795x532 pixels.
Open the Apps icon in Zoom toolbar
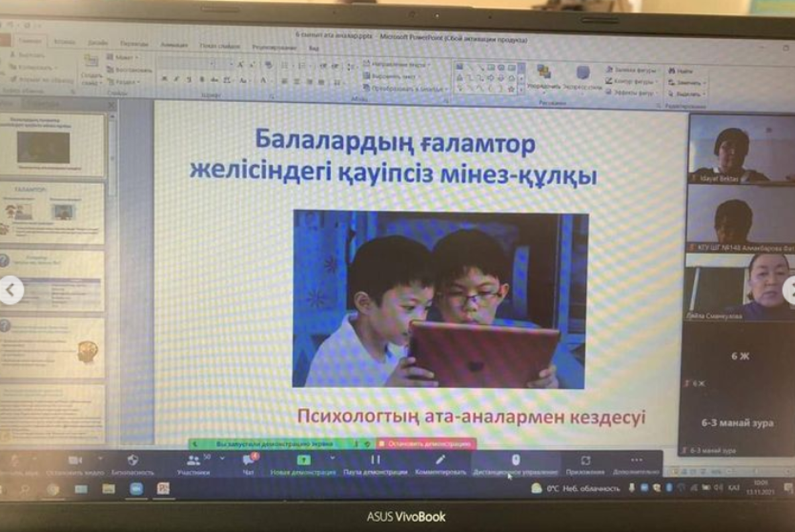pos(585,462)
